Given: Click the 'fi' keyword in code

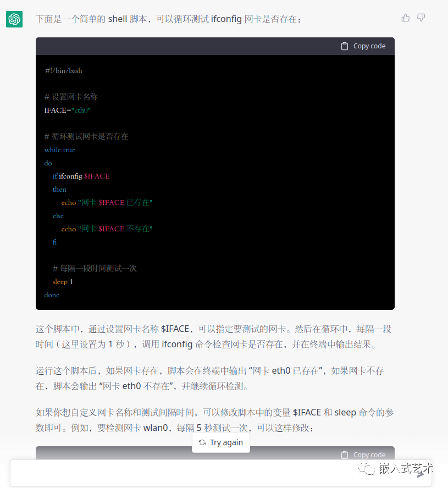Looking at the screenshot, I should pos(55,242).
